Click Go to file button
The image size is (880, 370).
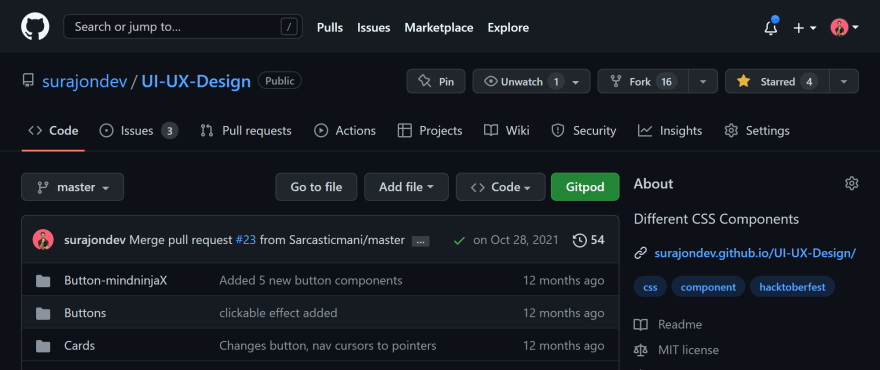point(316,187)
